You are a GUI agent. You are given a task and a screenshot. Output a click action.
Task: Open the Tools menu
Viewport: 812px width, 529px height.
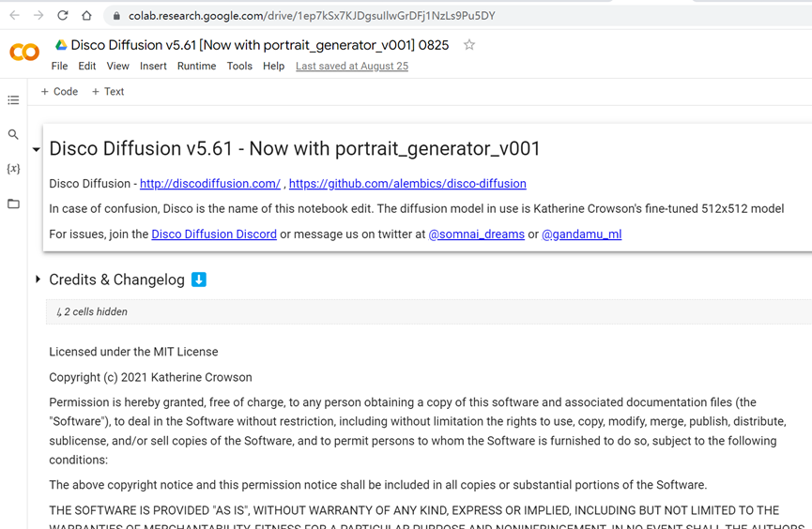(239, 67)
